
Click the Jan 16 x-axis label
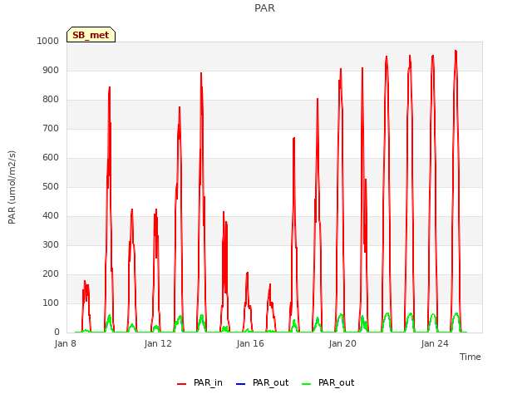(x=250, y=343)
